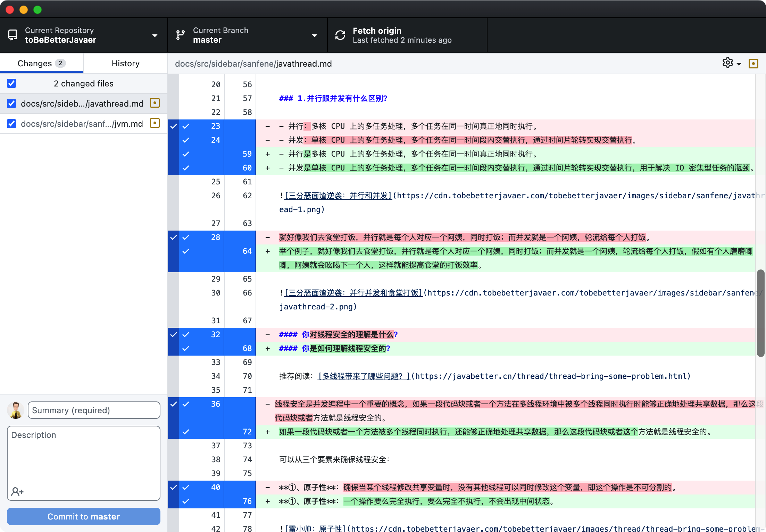Click the repository book icon
The height and width of the screenshot is (532, 766).
coord(13,35)
